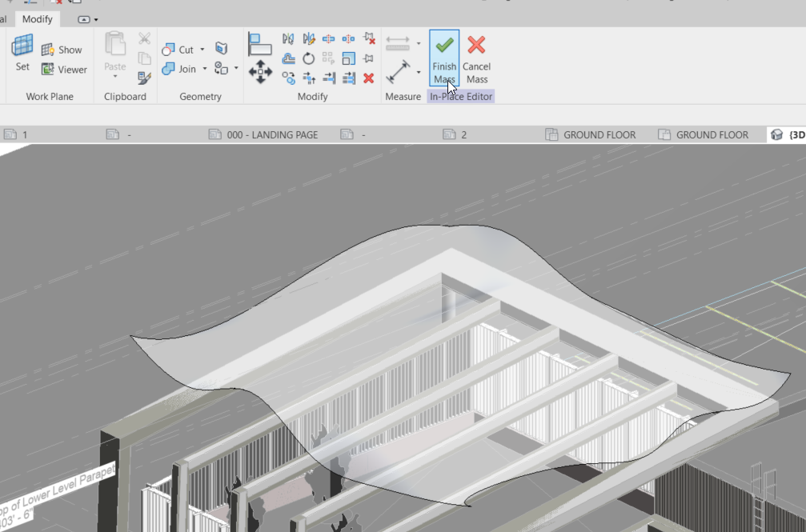Expand the Join dropdown arrow

(205, 69)
